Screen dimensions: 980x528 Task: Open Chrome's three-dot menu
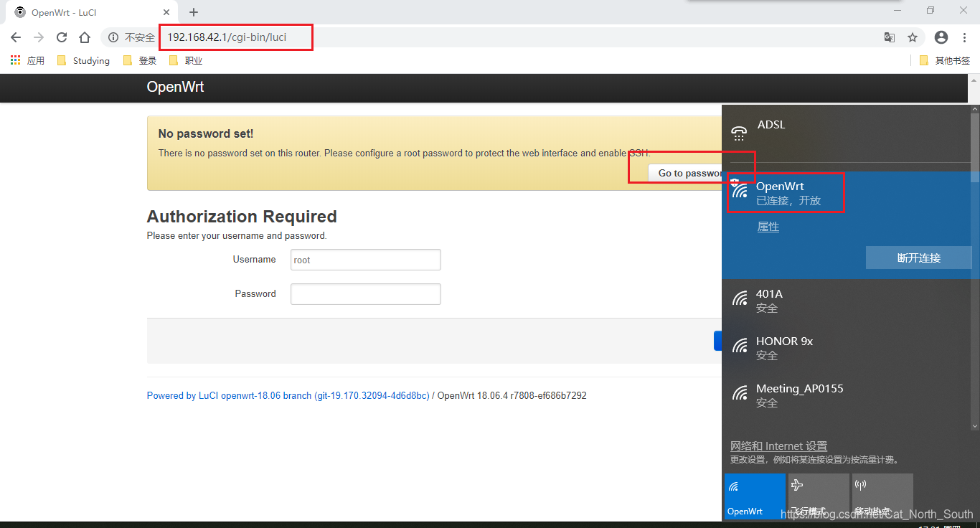[x=964, y=37]
